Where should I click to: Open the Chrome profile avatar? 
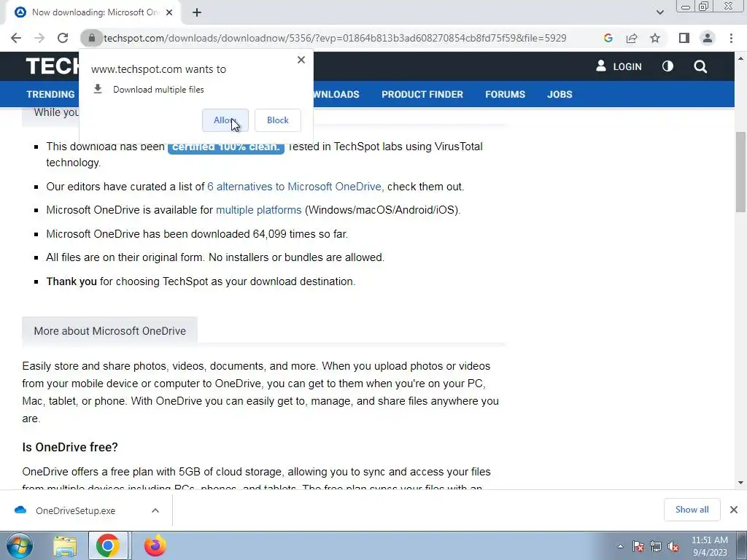708,38
